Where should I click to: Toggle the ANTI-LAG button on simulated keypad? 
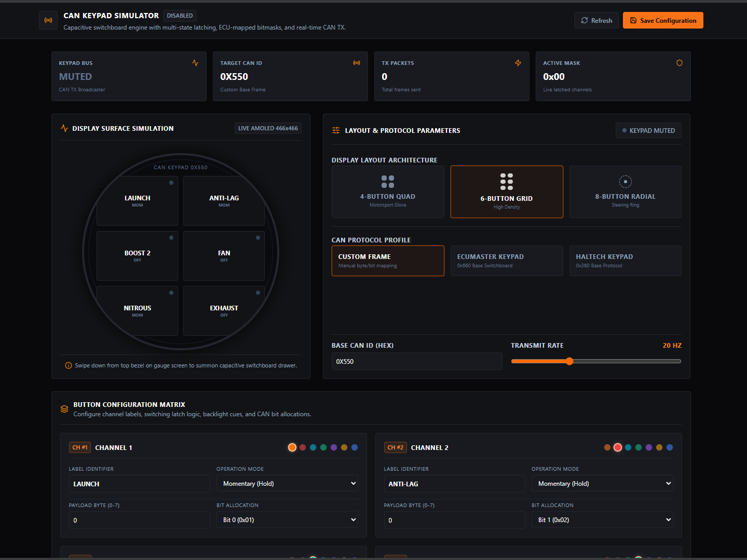coord(224,201)
